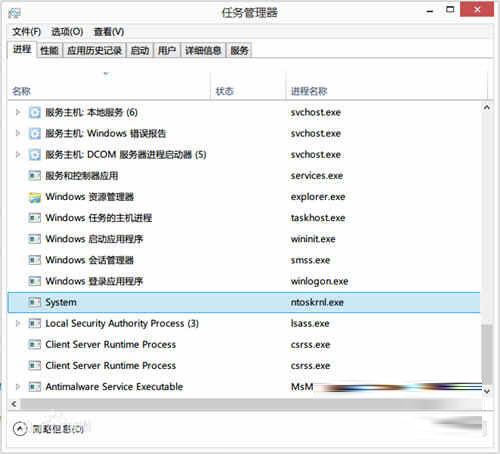Click svchost.exe in Windows 错误报告 row

pyautogui.click(x=316, y=133)
